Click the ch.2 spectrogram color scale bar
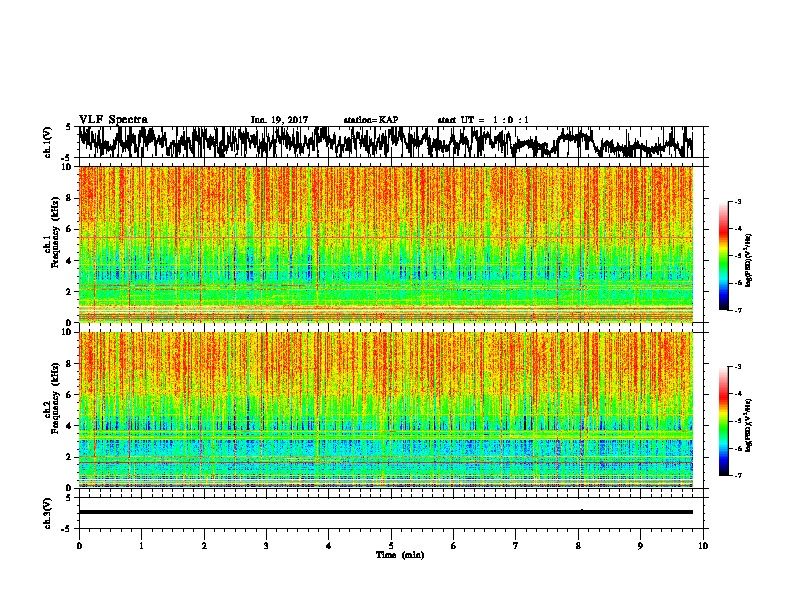The height and width of the screenshot is (612, 792). 723,421
